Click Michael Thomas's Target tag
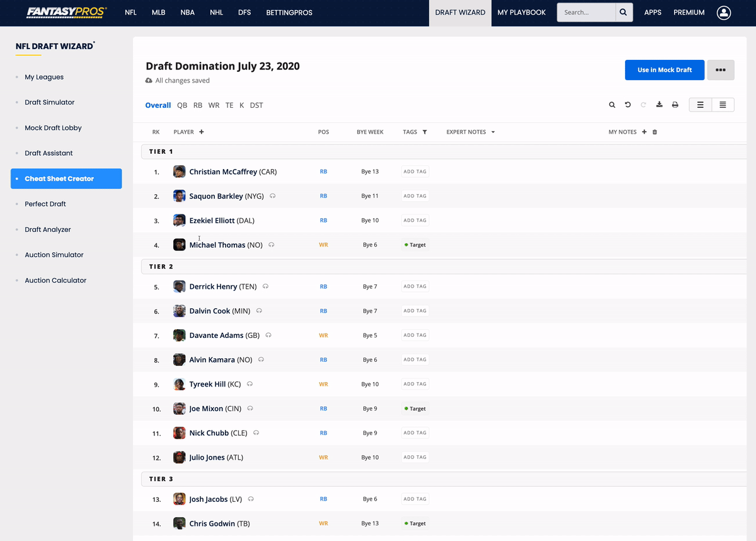The height and width of the screenshot is (541, 756). tap(415, 245)
